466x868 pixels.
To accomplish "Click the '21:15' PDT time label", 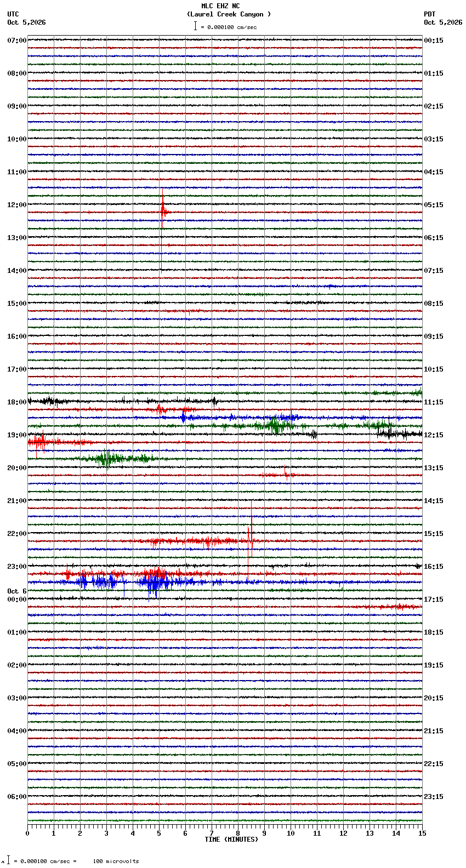I will point(434,731).
